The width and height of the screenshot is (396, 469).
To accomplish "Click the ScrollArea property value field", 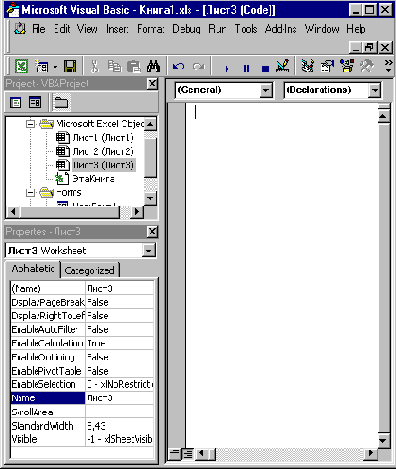I will point(119,412).
